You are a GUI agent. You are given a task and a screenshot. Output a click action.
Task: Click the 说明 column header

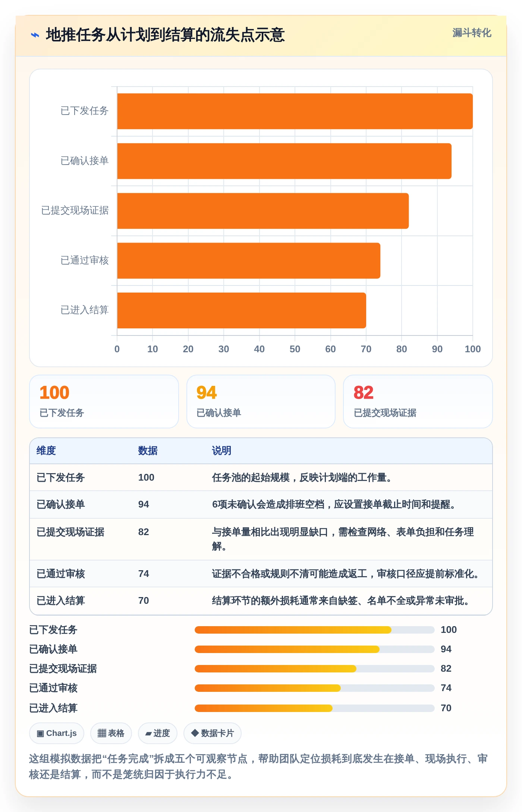point(221,450)
